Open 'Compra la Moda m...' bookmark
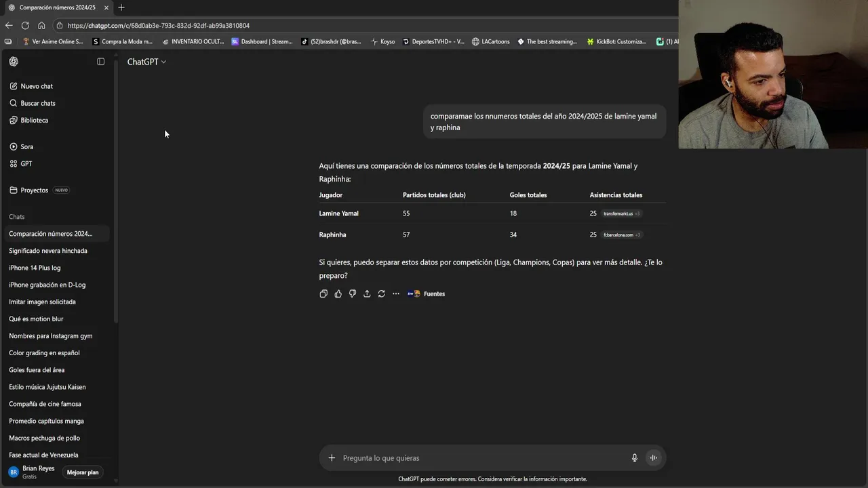Viewport: 868px width, 488px height. coord(123,41)
